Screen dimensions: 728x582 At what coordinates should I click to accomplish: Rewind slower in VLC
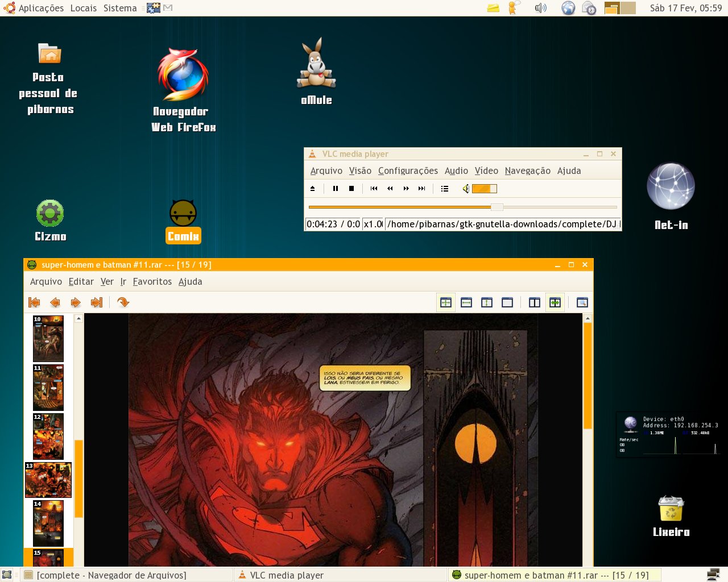click(390, 189)
